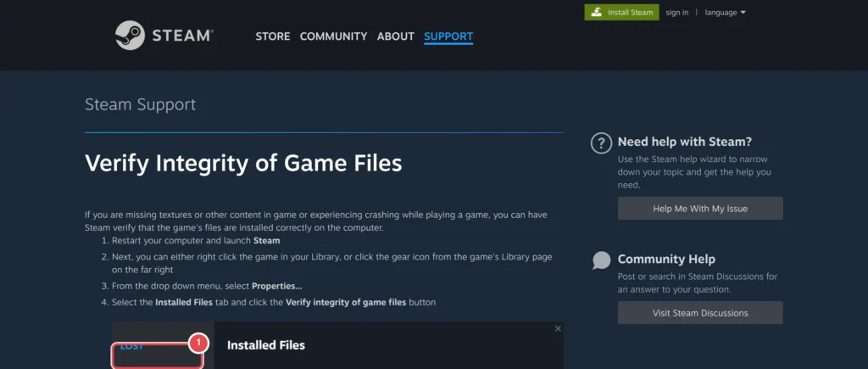The height and width of the screenshot is (369, 868).
Task: Click the bold 'Properties...' text in step 3
Action: (x=277, y=286)
